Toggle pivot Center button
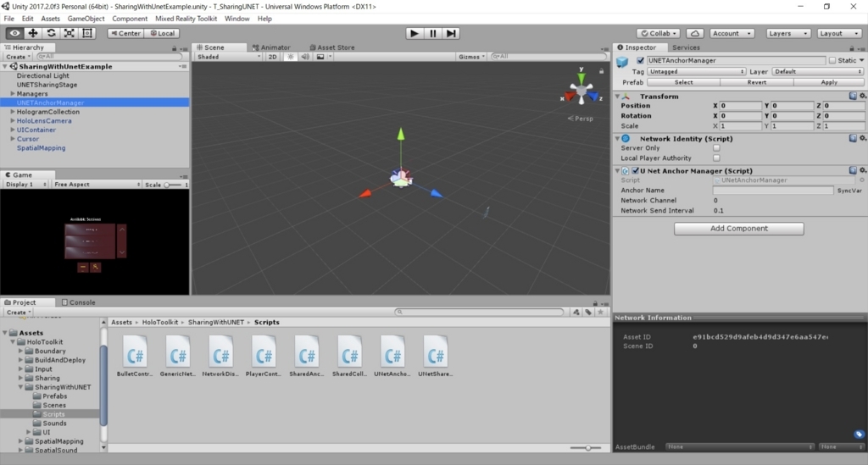This screenshot has height=465, width=868. pos(125,33)
